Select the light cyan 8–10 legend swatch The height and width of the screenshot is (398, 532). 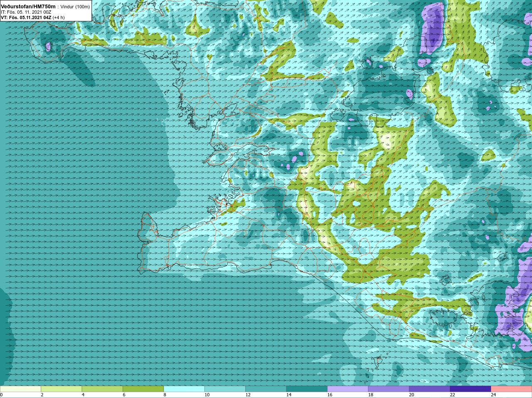click(x=184, y=389)
